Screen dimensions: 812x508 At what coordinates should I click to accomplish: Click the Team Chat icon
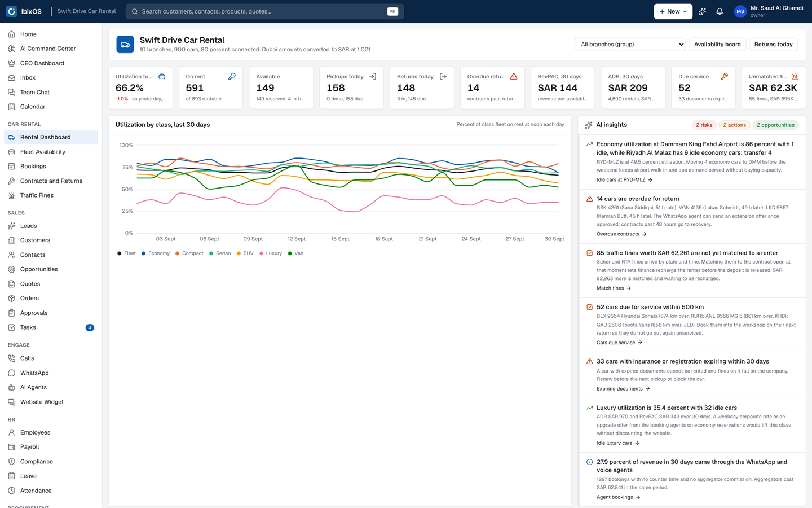pos(11,92)
